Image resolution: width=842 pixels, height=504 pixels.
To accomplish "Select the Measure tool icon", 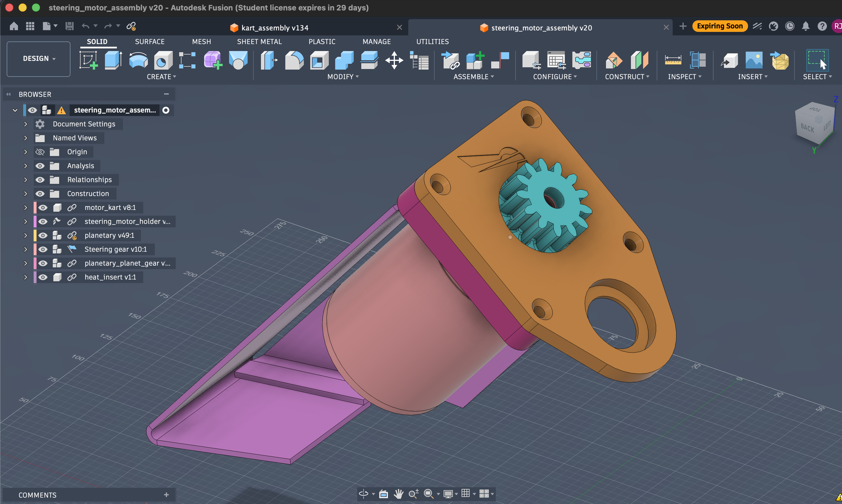I will pyautogui.click(x=673, y=60).
